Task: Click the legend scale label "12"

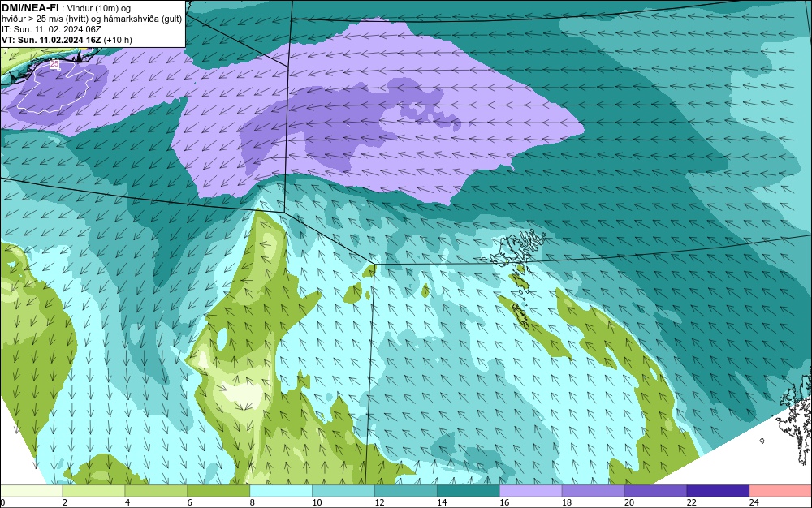Action: 379,502
